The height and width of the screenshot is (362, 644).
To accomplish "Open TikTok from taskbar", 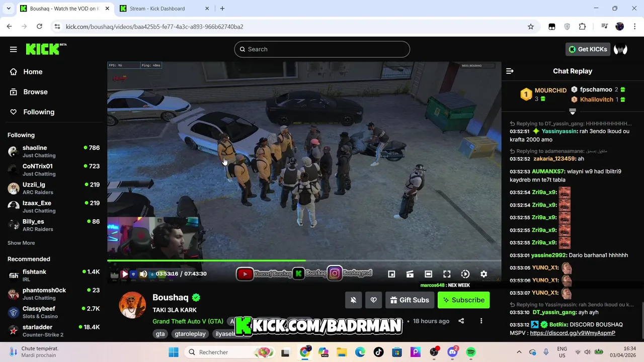I will (x=378, y=352).
